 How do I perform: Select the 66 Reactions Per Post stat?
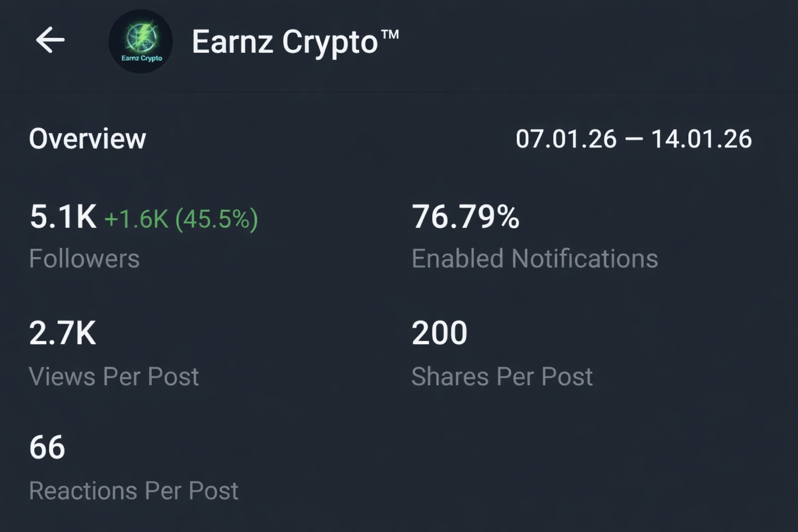[x=47, y=446]
